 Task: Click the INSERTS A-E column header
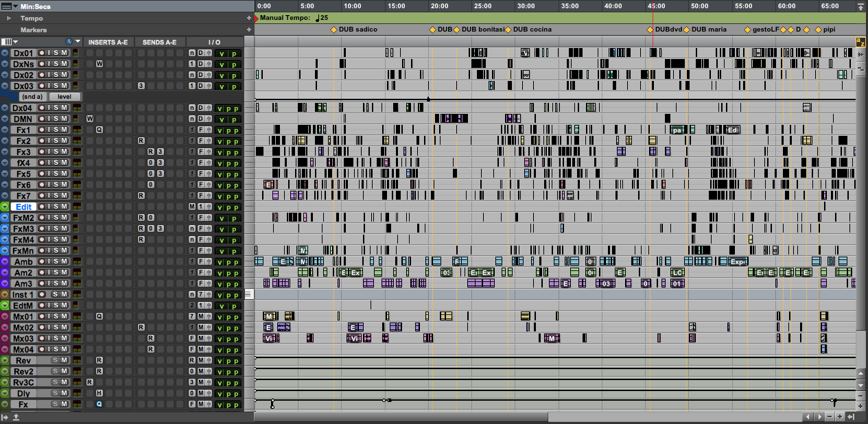108,42
